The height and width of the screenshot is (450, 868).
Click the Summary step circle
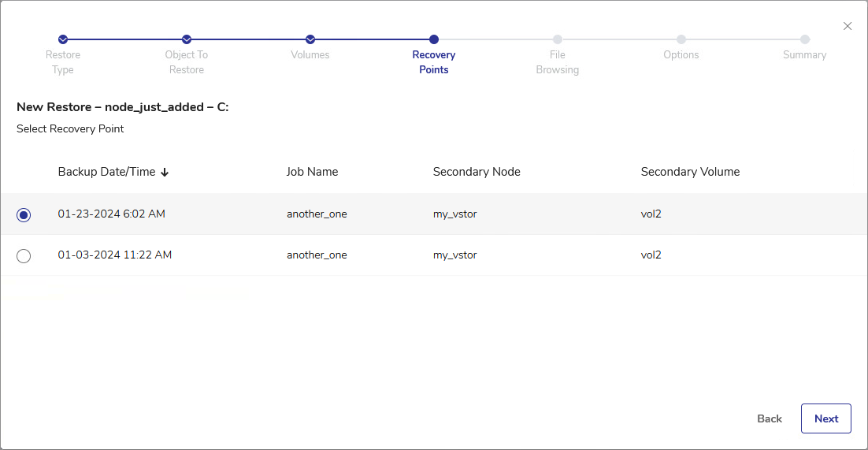tap(805, 39)
